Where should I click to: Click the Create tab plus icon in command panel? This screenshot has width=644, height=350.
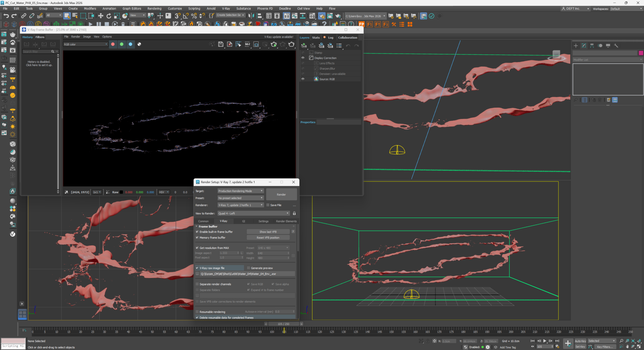[576, 46]
